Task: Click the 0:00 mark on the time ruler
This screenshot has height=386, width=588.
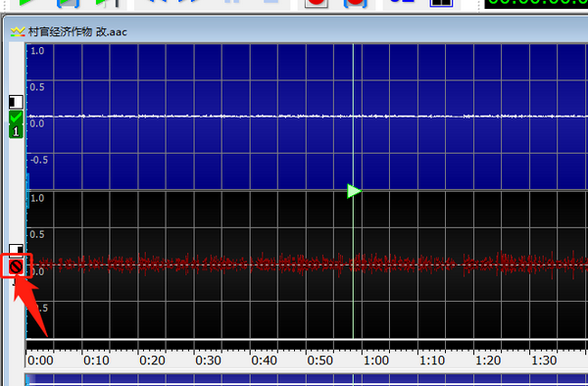Action: (x=40, y=361)
